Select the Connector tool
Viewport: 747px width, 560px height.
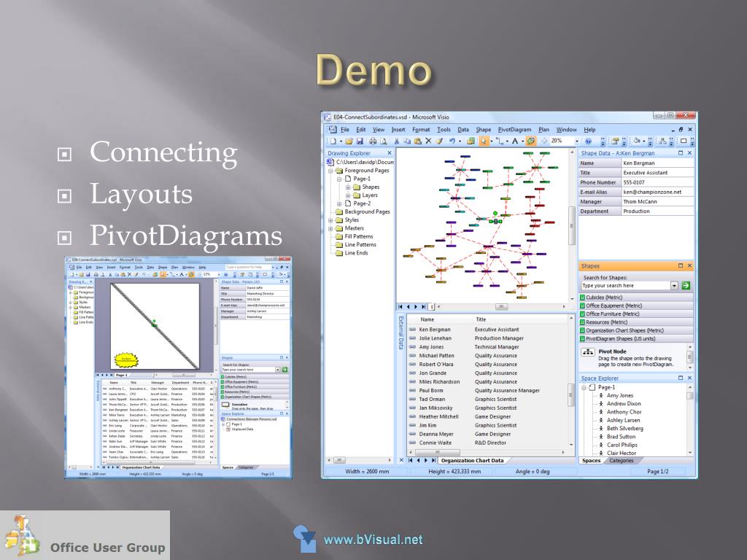click(499, 141)
